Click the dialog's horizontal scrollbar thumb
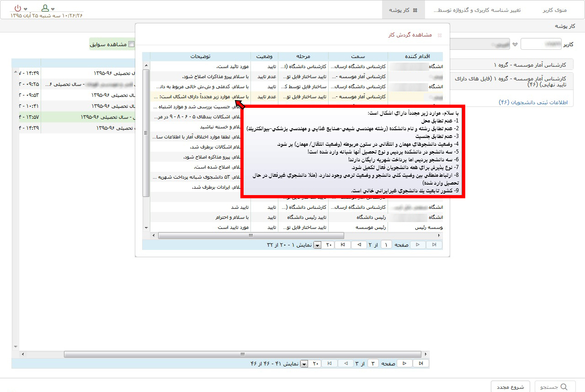The width and height of the screenshot is (585, 392). point(250,235)
